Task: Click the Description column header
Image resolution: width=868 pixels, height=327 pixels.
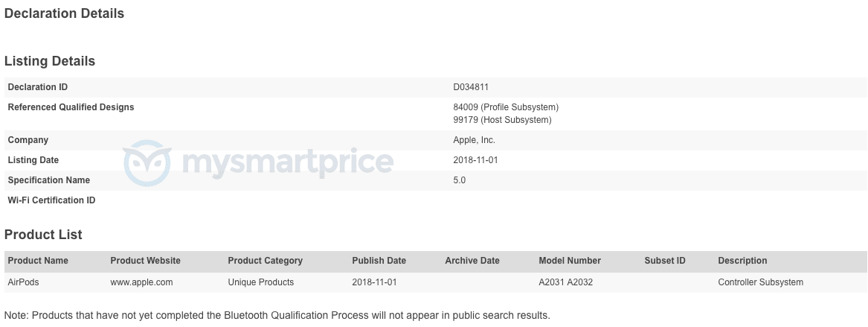Action: [x=742, y=261]
